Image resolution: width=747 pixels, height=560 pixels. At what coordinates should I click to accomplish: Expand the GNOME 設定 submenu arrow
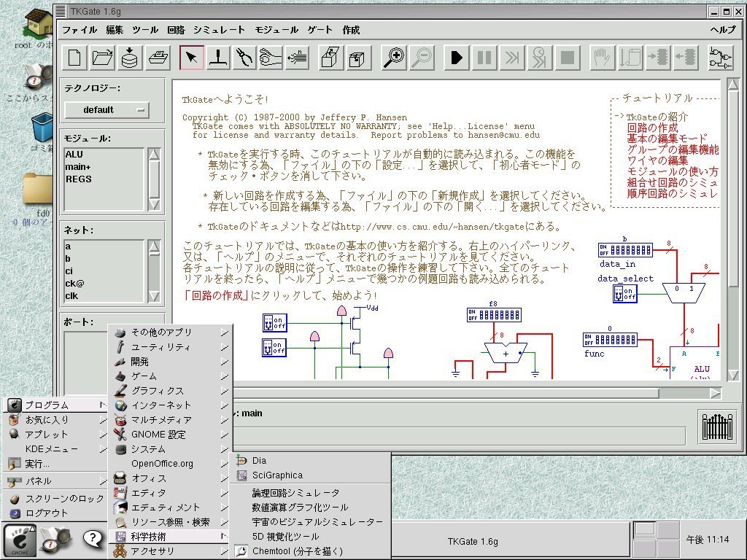[x=225, y=435]
